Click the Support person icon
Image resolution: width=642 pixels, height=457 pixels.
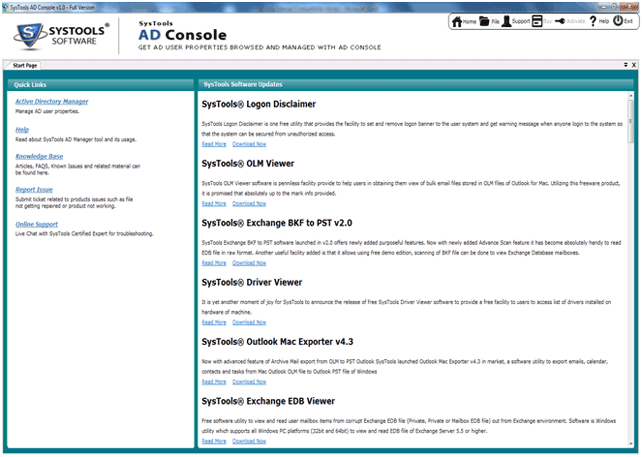[506, 21]
